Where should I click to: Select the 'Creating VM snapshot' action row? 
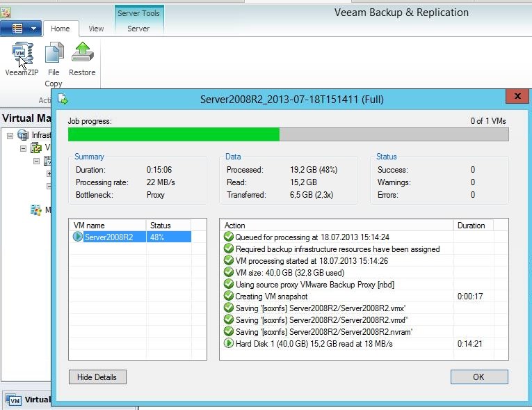364,297
